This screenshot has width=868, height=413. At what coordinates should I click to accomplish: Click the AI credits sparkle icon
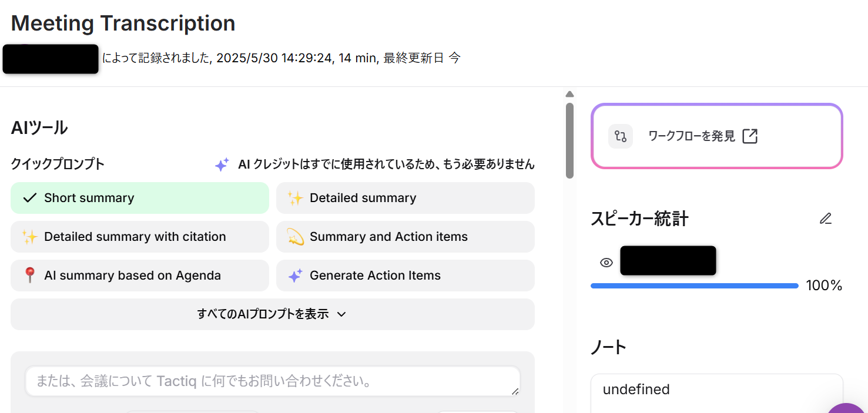(x=222, y=164)
